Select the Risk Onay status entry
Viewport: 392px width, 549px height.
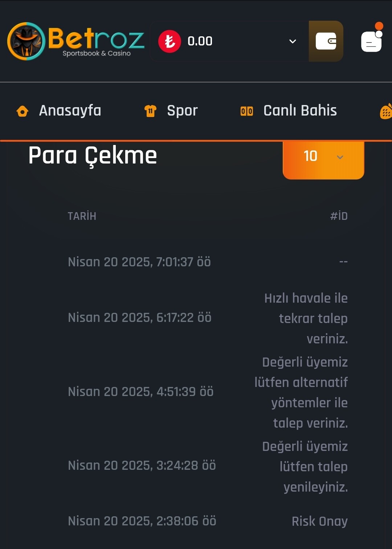(320, 521)
